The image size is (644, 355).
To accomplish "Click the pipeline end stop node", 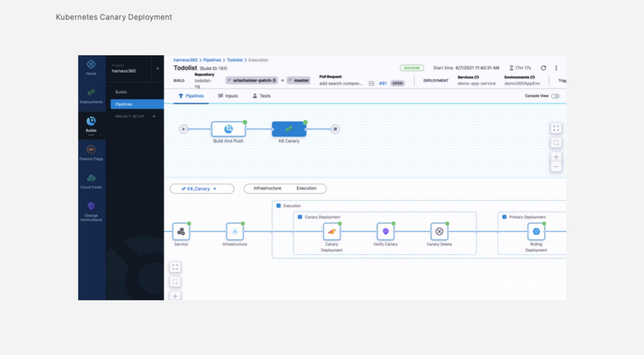I will (335, 129).
